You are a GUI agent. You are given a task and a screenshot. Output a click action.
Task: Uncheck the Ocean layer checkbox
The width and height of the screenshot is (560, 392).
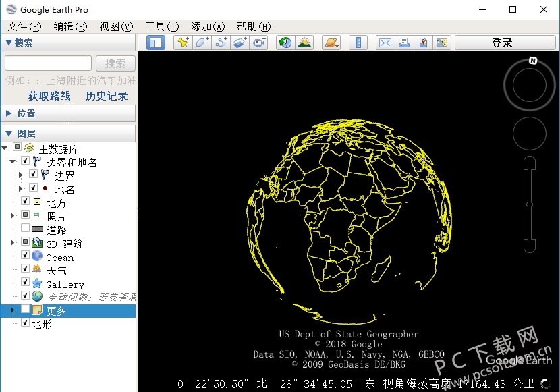(x=26, y=256)
